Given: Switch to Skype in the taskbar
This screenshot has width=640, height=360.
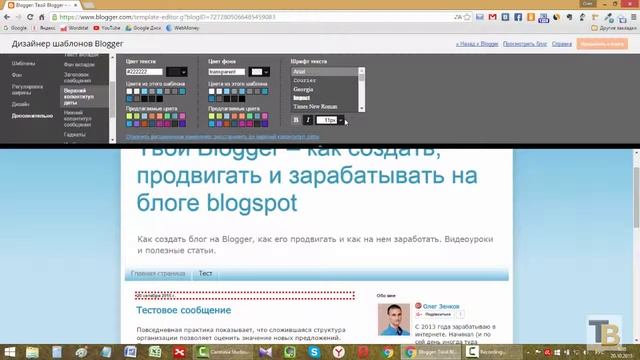Looking at the screenshot, I should click(314, 352).
